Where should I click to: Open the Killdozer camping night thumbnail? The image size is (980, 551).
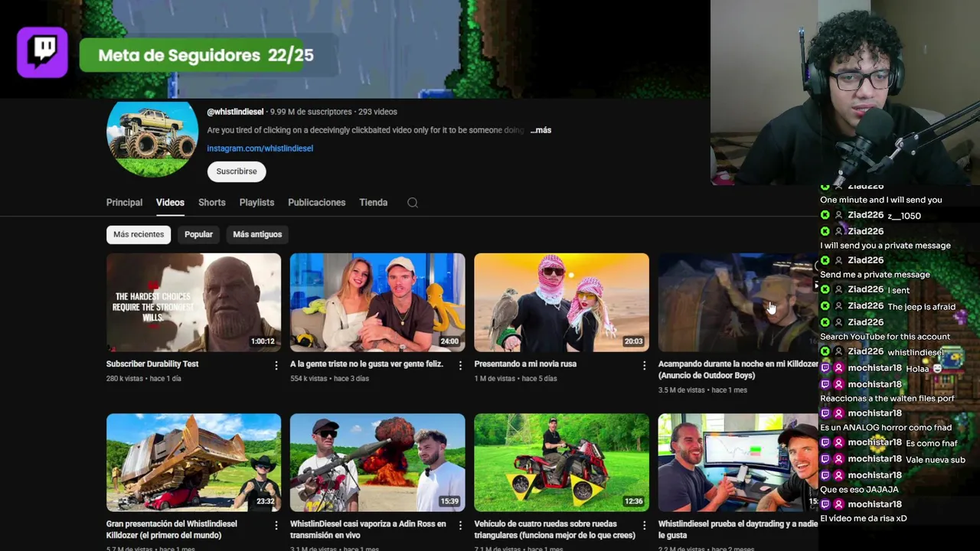pos(738,302)
